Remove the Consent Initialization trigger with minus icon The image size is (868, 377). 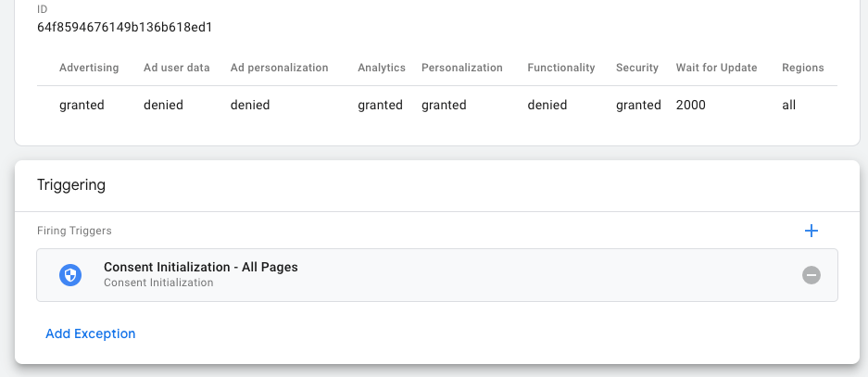click(x=811, y=275)
